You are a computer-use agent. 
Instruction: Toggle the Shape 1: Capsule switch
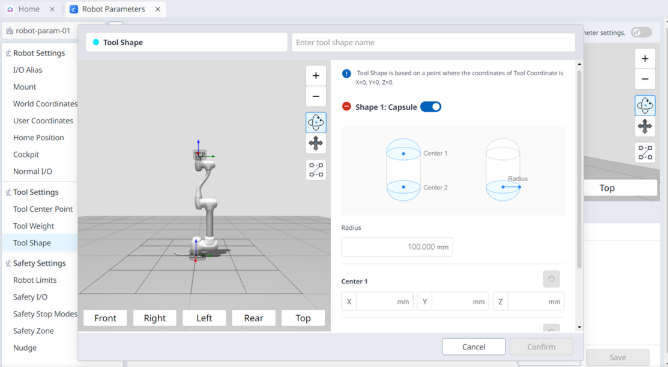430,107
